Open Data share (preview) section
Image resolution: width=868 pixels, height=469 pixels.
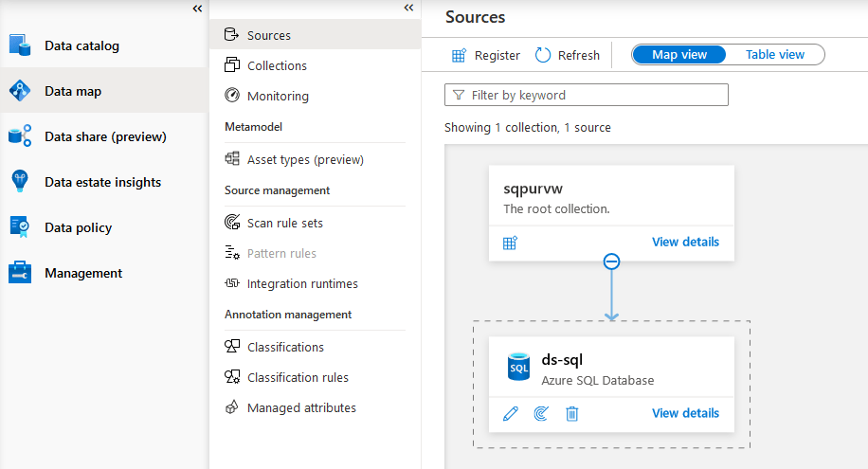(x=104, y=136)
